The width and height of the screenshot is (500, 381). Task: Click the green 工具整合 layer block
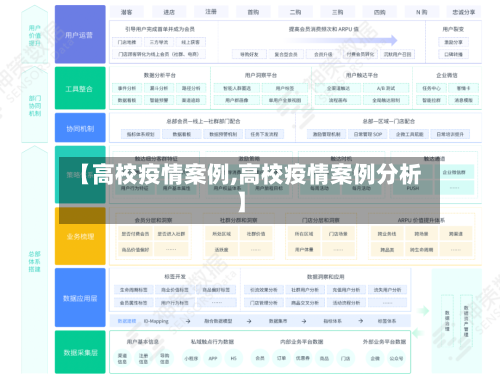(x=80, y=88)
